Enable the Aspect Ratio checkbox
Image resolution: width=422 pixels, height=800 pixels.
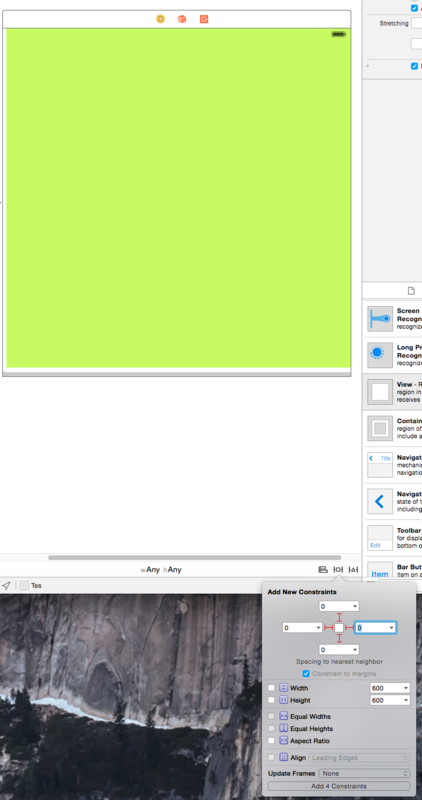pyautogui.click(x=271, y=741)
